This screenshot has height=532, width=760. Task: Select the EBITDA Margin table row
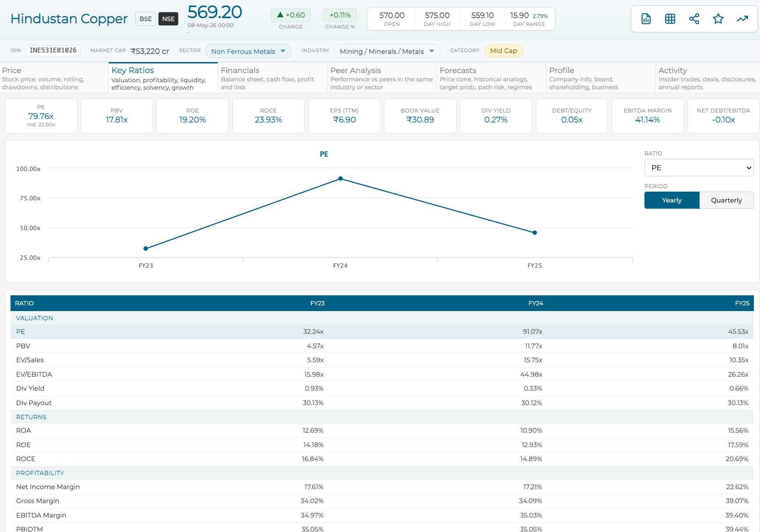(382, 515)
